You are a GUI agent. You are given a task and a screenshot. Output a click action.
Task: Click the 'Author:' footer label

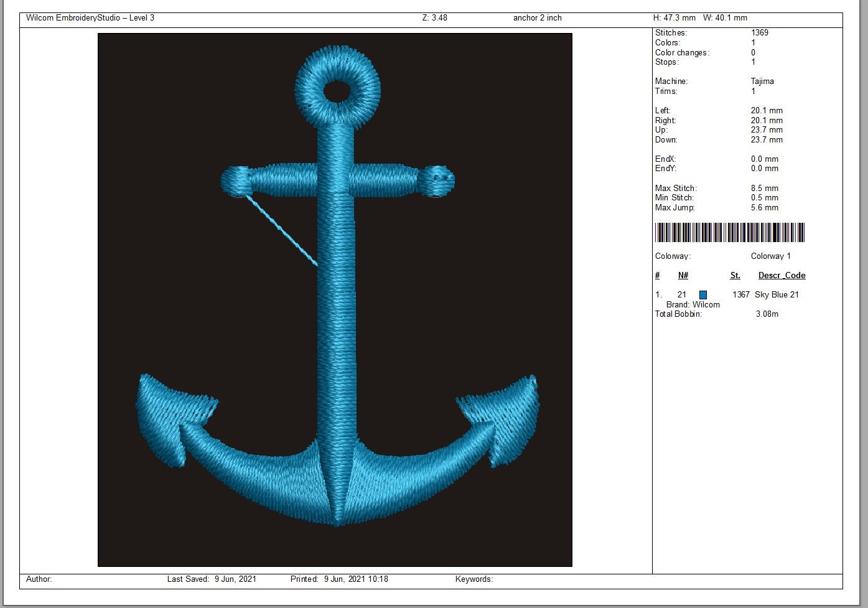(x=39, y=579)
